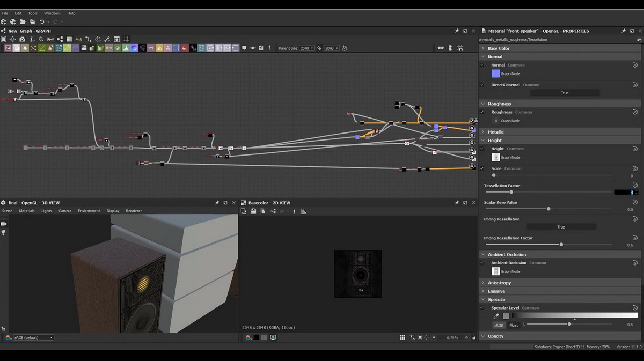
Task: Toggle Phong Tessellation True button
Action: [561, 227]
